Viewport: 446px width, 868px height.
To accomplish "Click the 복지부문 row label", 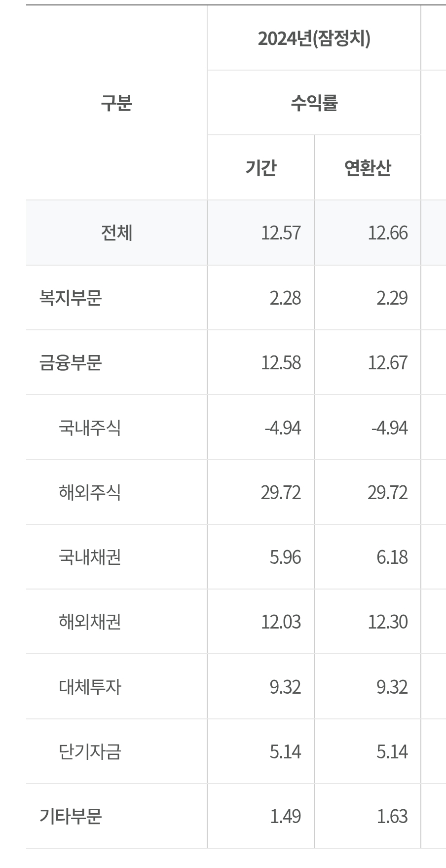I will coord(71,298).
